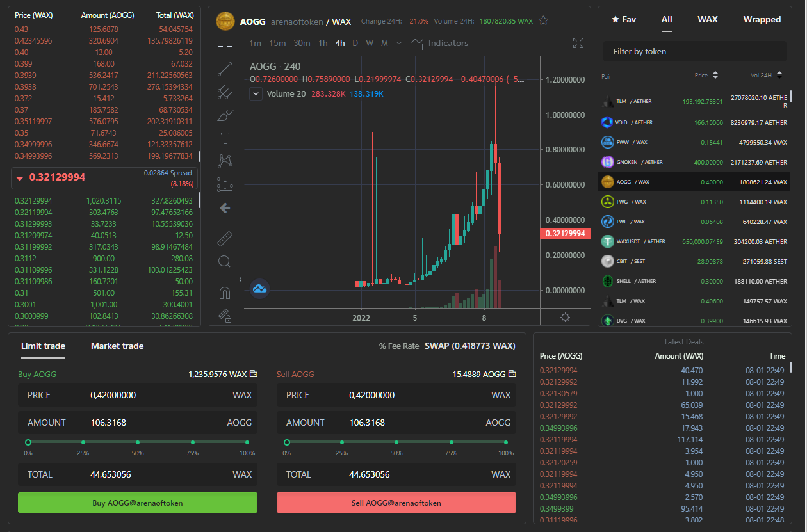Click the CBIT / SEST pair icon

(x=607, y=261)
